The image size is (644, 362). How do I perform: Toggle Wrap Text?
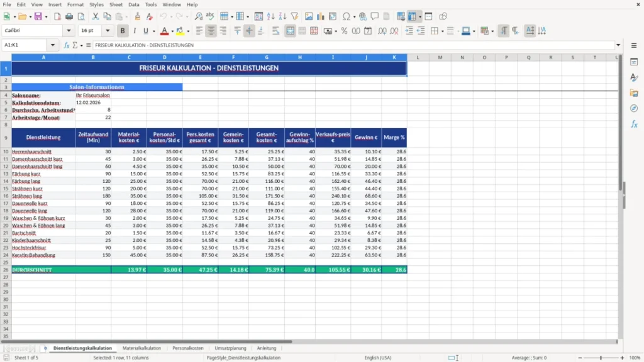[276, 31]
